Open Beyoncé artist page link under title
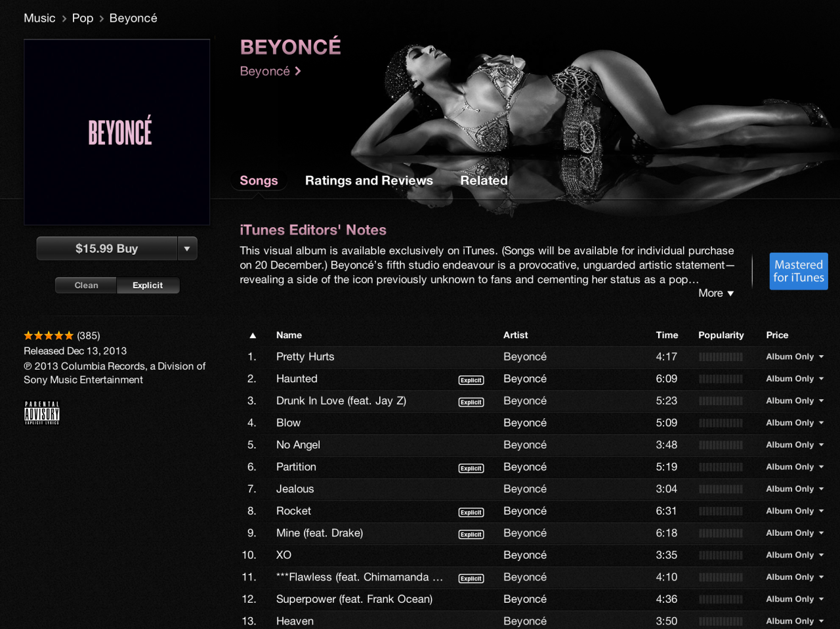The width and height of the screenshot is (840, 629). [270, 71]
